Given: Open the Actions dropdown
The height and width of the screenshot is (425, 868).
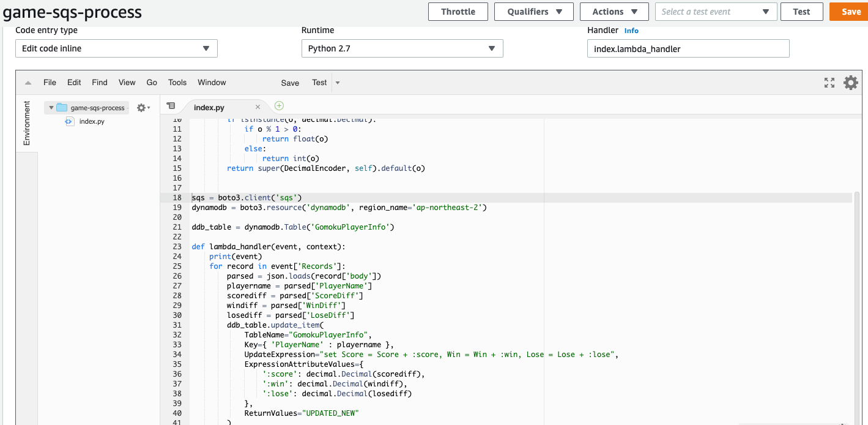Looking at the screenshot, I should click(x=614, y=11).
